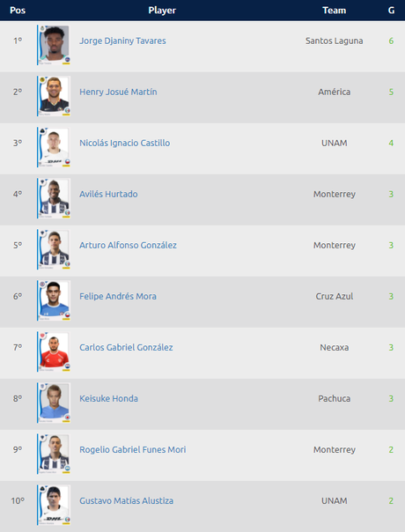
Task: Open Arturo Alfonso González profile link
Action: (x=128, y=246)
